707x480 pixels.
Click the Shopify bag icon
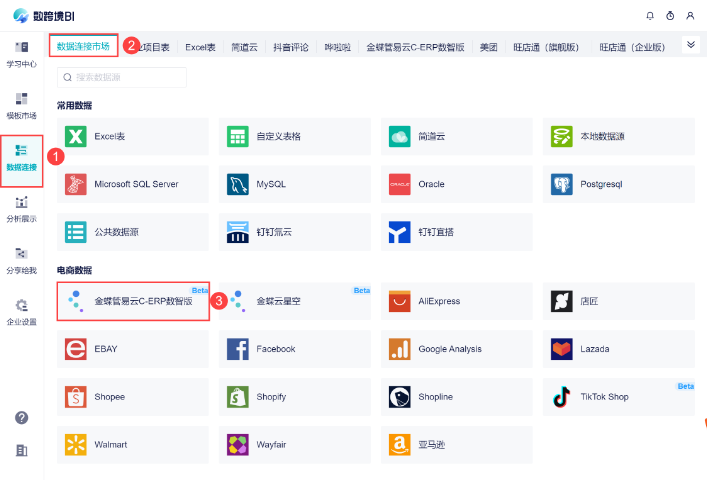[238, 397]
